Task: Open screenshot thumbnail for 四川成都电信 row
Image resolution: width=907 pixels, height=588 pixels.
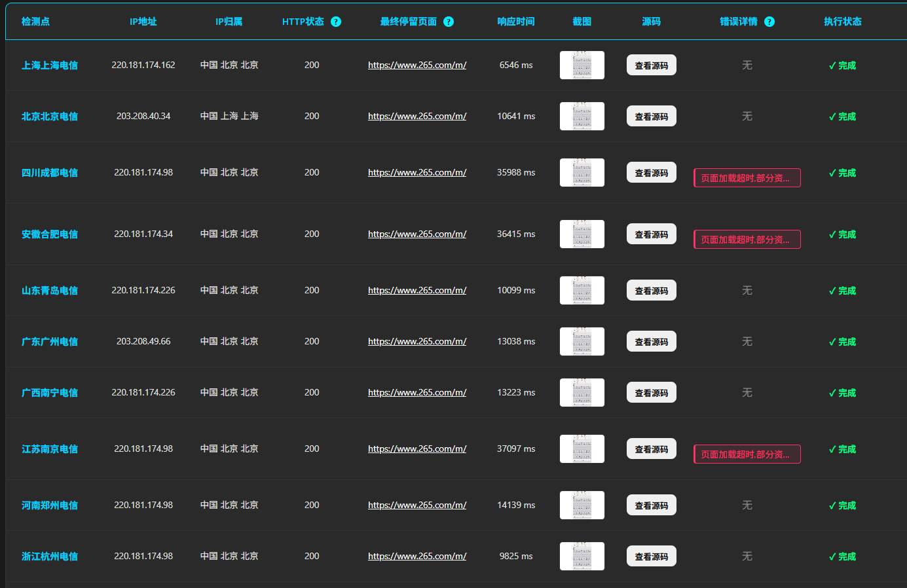Action: pyautogui.click(x=582, y=173)
